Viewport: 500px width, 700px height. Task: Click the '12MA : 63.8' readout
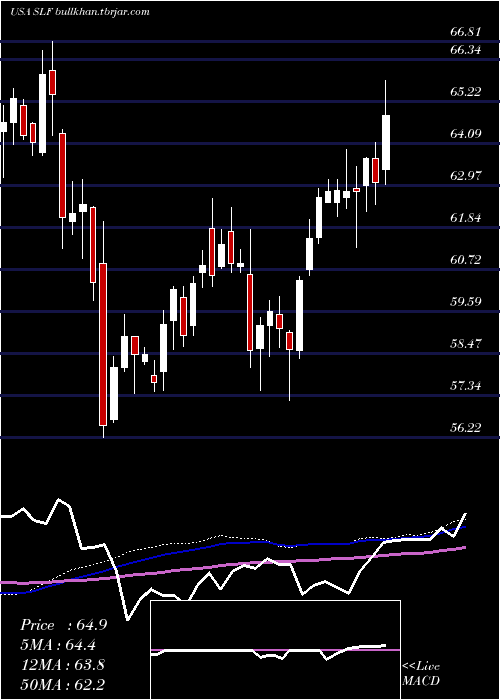62,665
